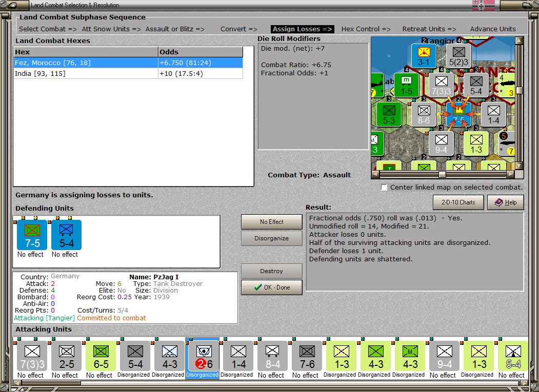Click the Hex Control subphase step

(366, 29)
